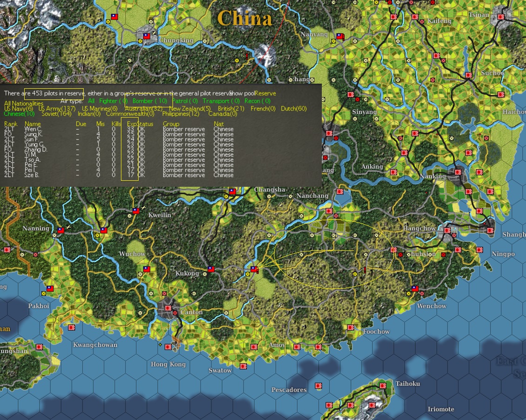Filter pilots by Fighter ( 0) type

point(113,101)
